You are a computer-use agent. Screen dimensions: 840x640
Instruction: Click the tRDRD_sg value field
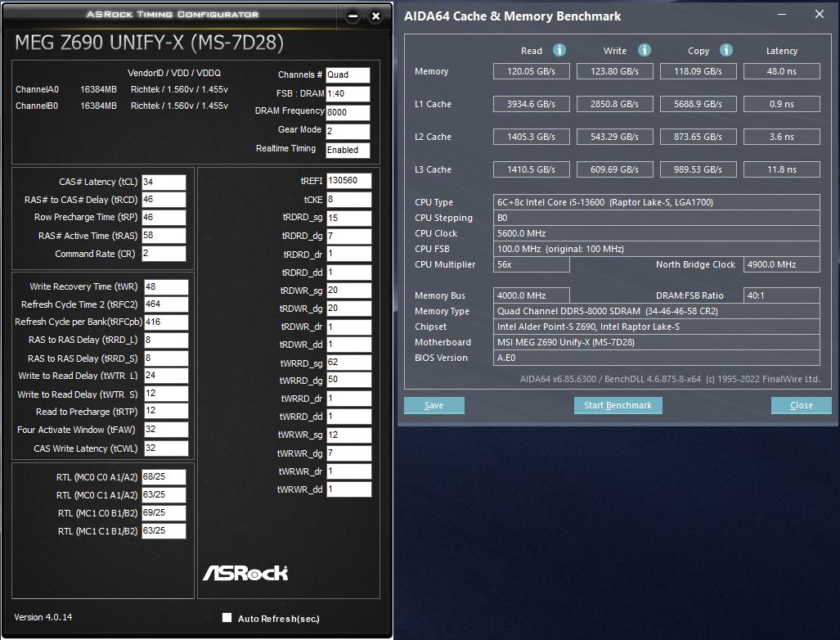[x=348, y=218]
